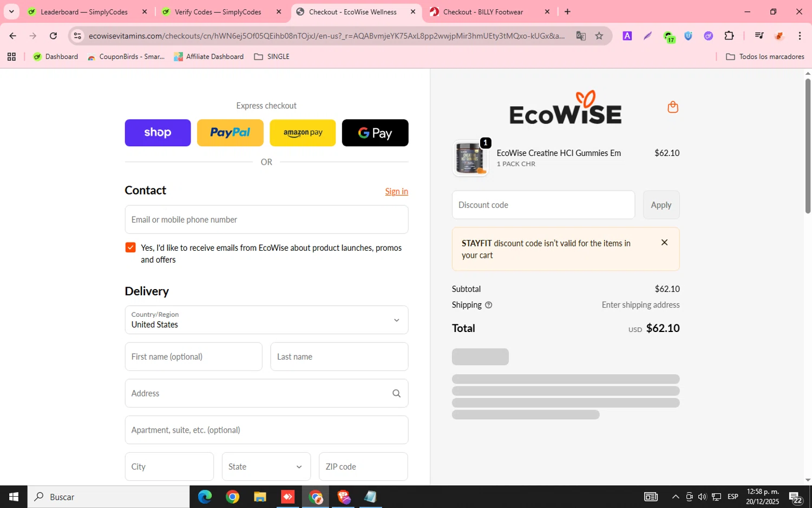This screenshot has height=508, width=812.
Task: Open the SINGLE bookmarks folder
Action: click(x=272, y=56)
